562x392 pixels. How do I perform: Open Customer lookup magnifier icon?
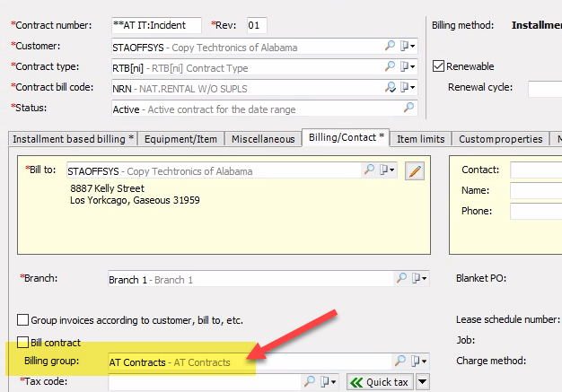coord(390,46)
